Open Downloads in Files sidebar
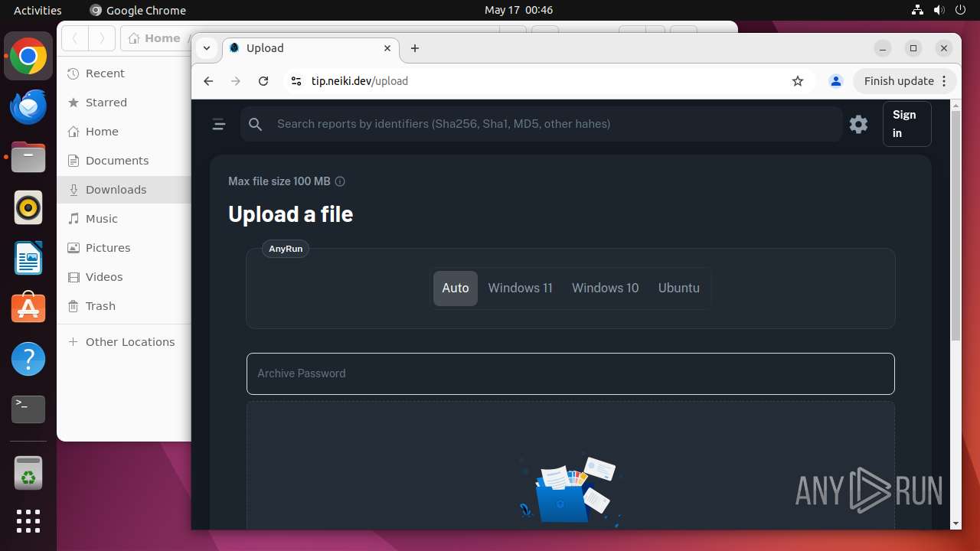Screen dimensions: 980x551 click(x=124, y=190)
